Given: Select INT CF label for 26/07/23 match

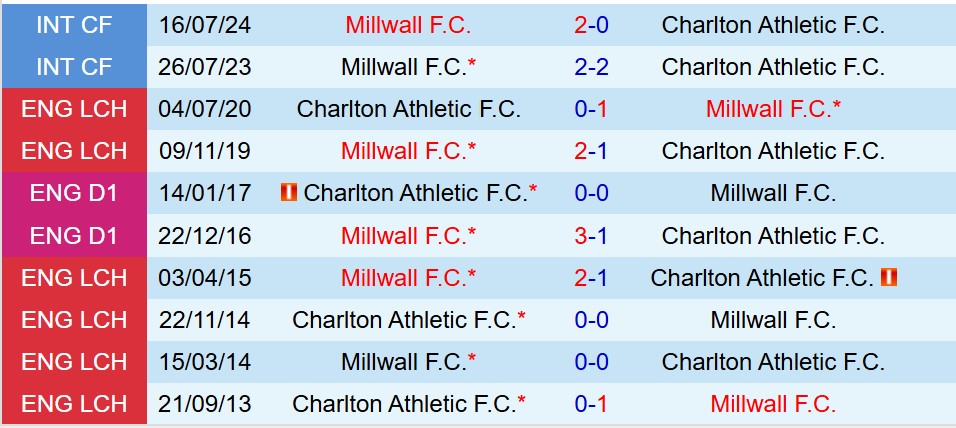Looking at the screenshot, I should click(74, 67).
